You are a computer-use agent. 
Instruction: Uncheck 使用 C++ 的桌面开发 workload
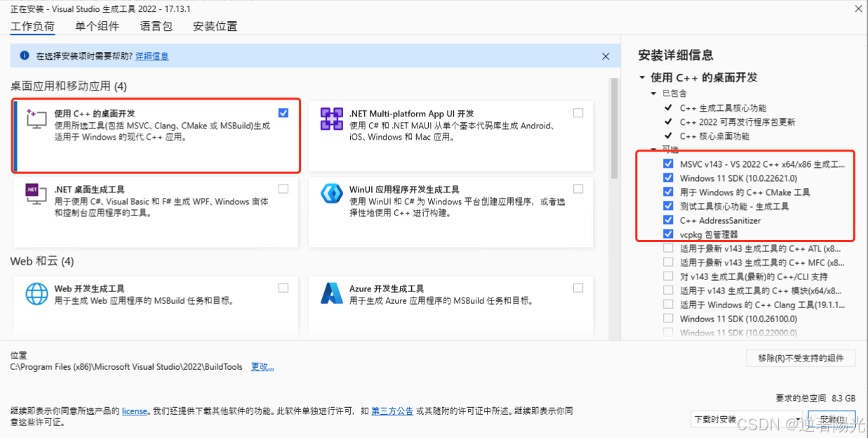point(283,112)
